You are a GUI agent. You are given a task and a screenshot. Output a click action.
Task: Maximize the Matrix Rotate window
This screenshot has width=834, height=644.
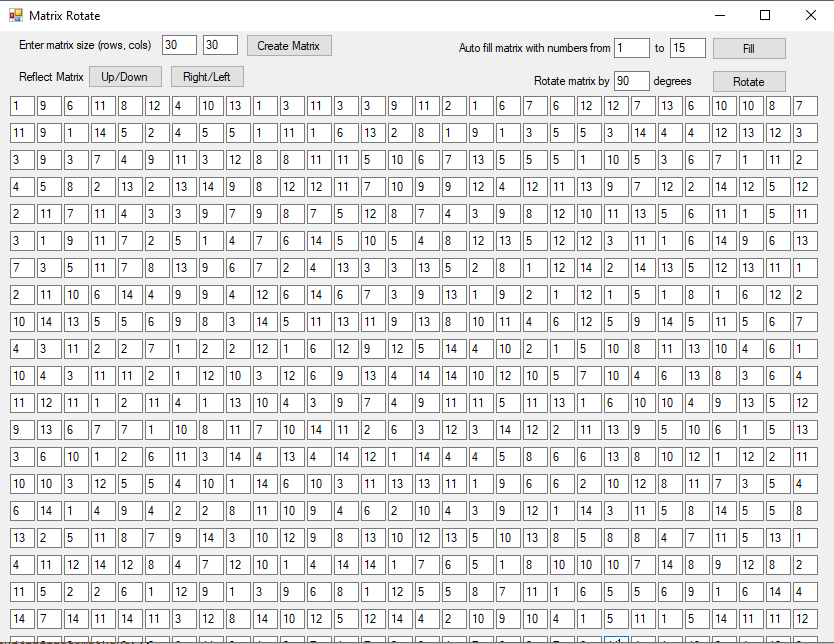click(x=765, y=15)
